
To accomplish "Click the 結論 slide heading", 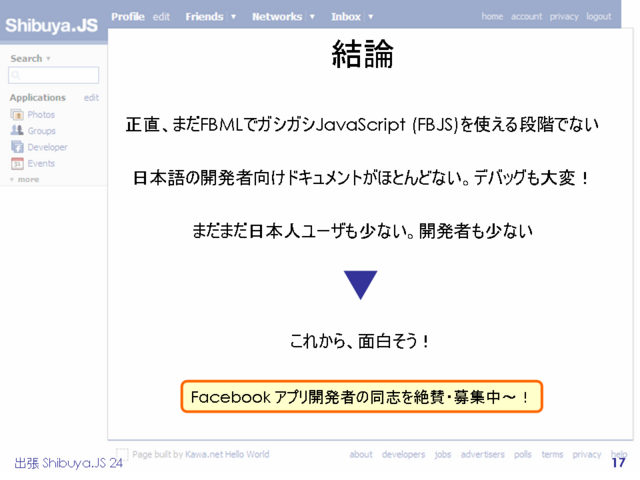I will 362,53.
